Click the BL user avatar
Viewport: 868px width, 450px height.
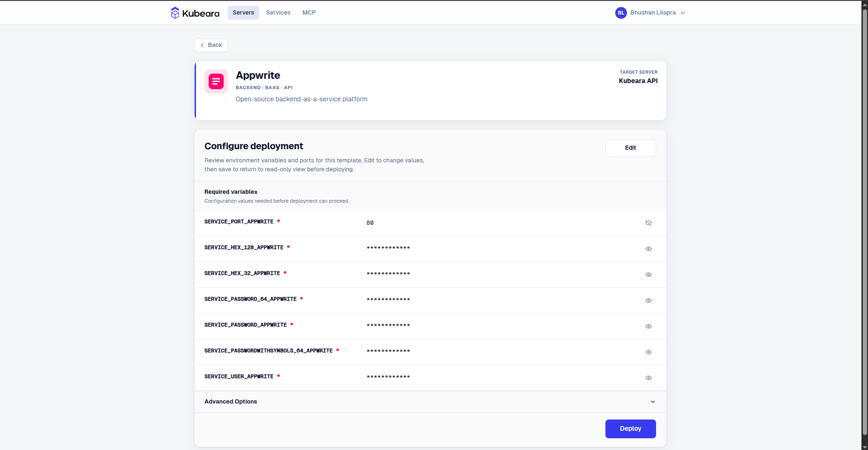tap(621, 13)
